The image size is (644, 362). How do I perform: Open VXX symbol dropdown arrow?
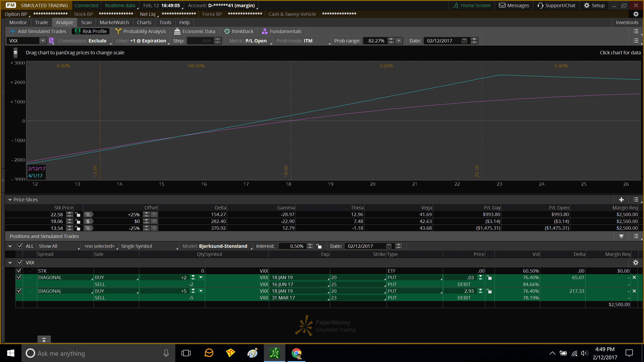click(43, 40)
